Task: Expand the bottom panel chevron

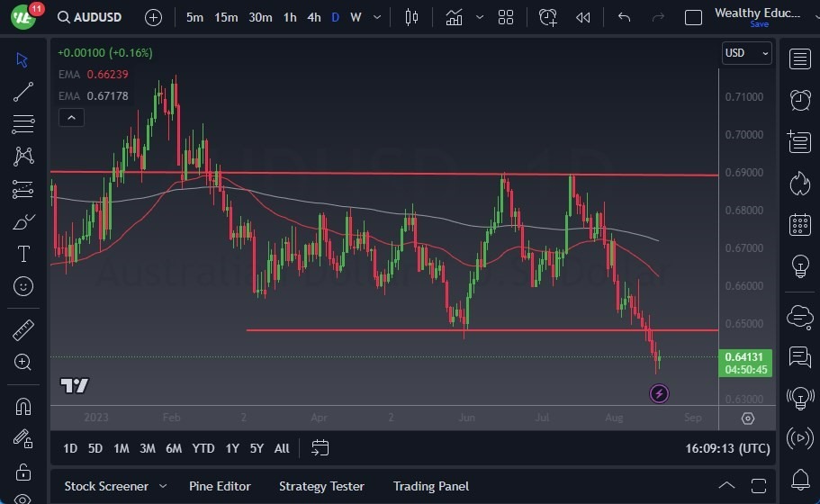Action: click(x=726, y=486)
